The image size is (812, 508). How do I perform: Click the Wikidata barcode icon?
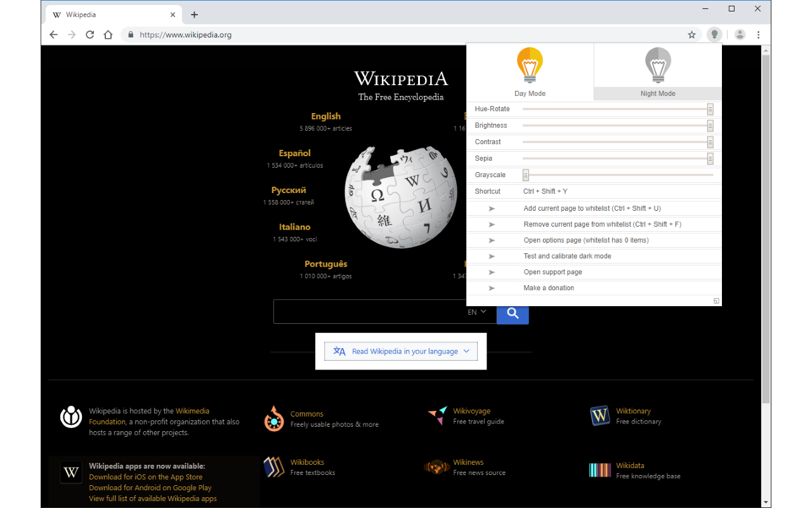(599, 470)
